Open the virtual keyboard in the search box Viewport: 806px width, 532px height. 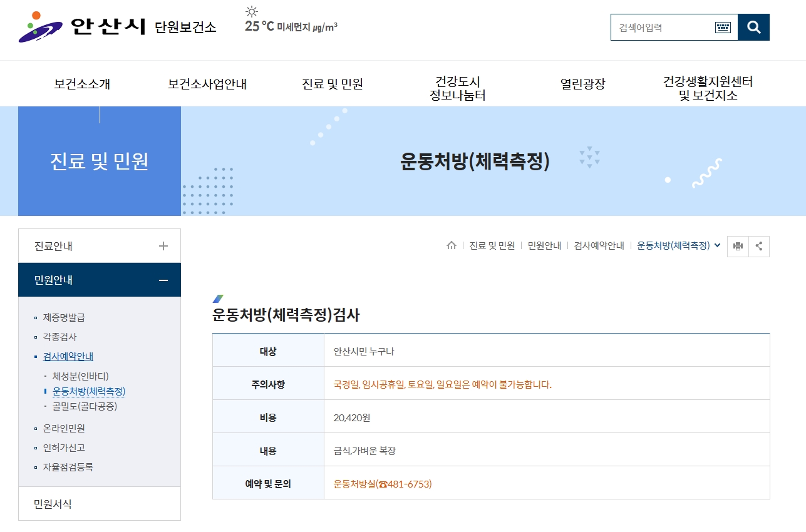(x=723, y=27)
